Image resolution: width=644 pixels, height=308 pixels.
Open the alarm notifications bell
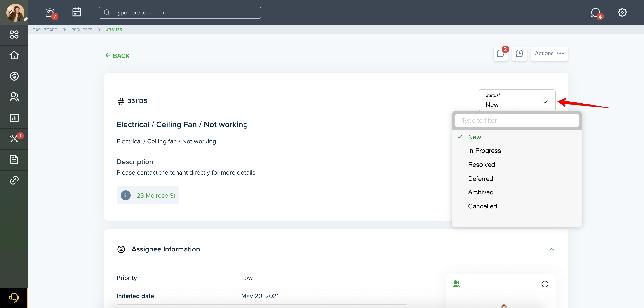50,12
